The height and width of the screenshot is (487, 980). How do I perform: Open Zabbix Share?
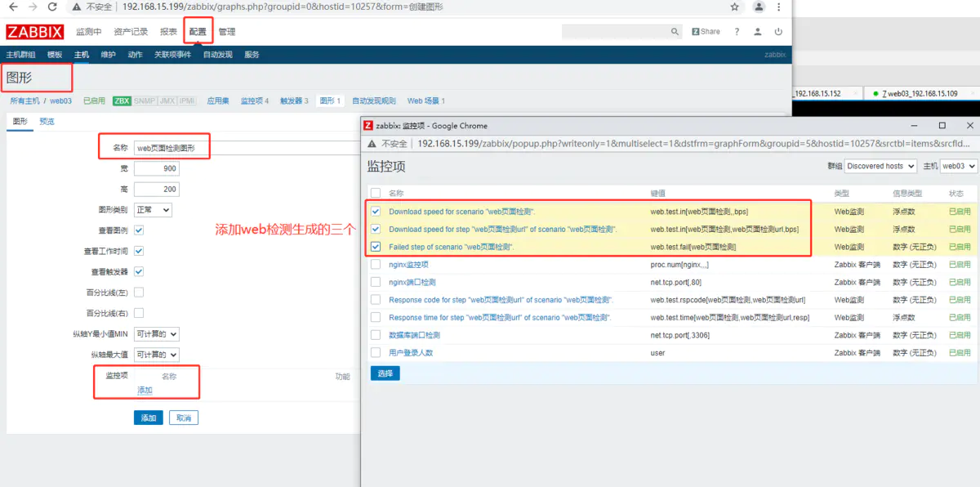pos(706,32)
